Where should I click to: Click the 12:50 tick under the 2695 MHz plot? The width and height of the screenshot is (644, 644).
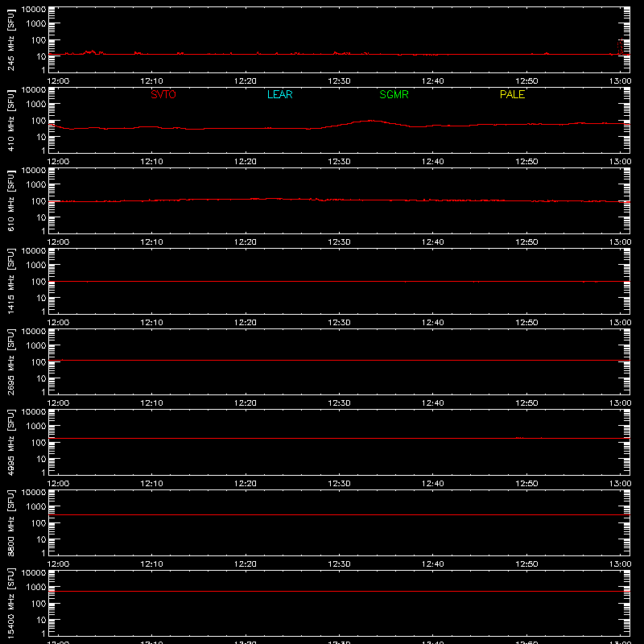coord(526,403)
